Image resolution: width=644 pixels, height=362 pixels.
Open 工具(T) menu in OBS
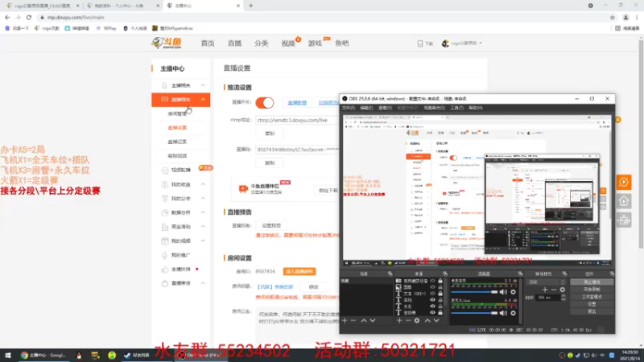click(456, 108)
